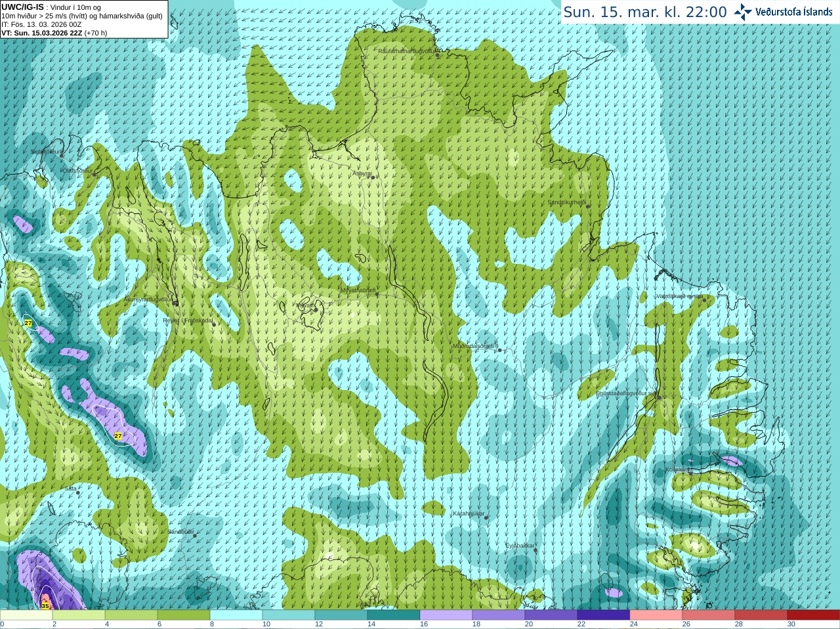Viewport: 840px width, 629px height.
Task: Pick the 20–22 m/s violet legend swatch
Action: pyautogui.click(x=551, y=615)
